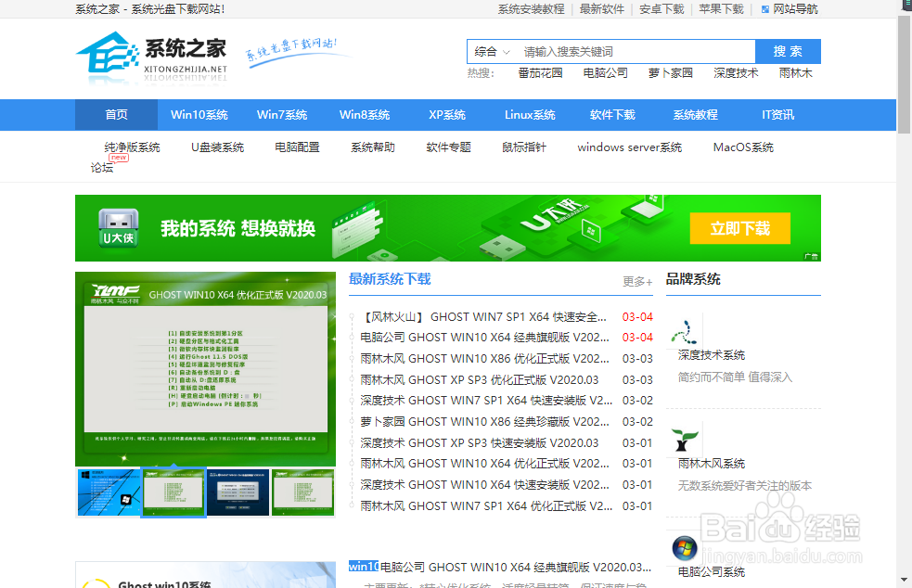The width and height of the screenshot is (912, 588).
Task: Open 萝卜家园 GHOST WIN10 X86 经典珍藏版 entry
Action: click(x=484, y=422)
